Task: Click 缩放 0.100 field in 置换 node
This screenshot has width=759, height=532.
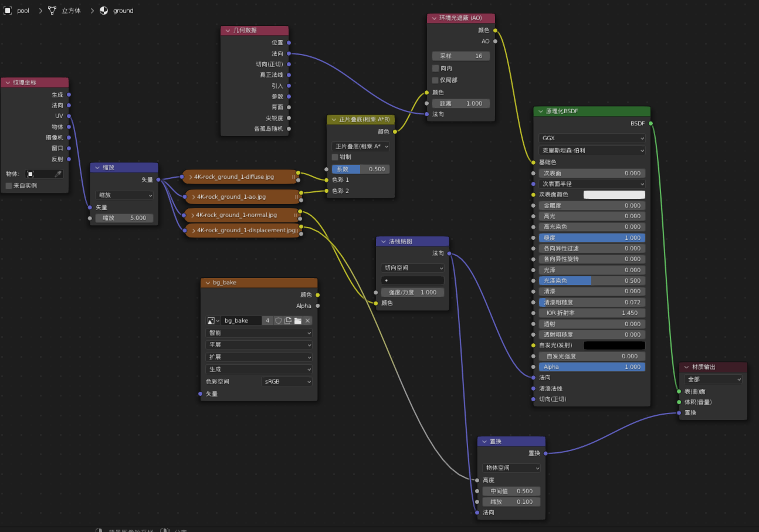Action: (x=511, y=501)
